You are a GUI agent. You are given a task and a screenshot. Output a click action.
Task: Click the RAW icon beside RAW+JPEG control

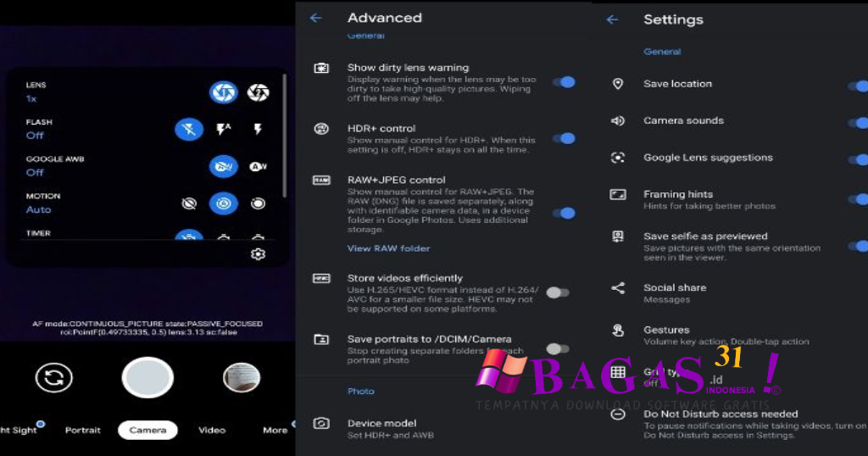coord(321,181)
